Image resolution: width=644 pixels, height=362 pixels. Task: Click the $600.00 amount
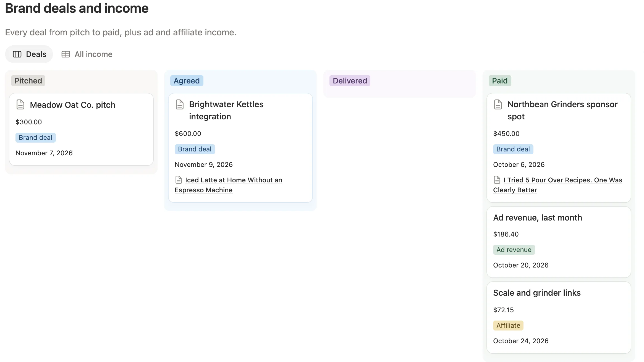click(188, 134)
